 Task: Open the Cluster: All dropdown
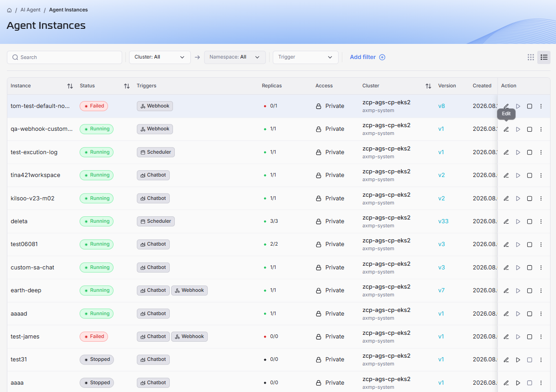point(160,57)
